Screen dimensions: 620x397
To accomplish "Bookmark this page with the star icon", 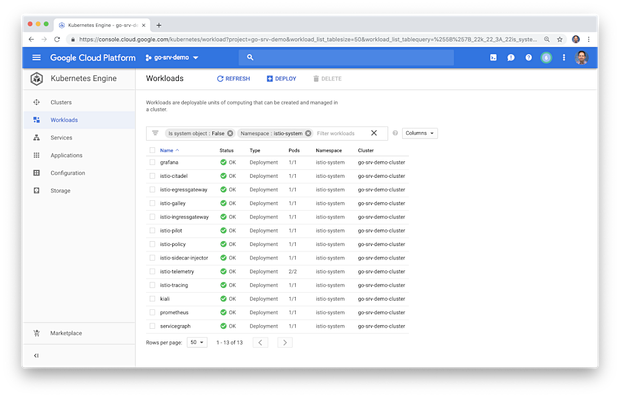I will 560,39.
